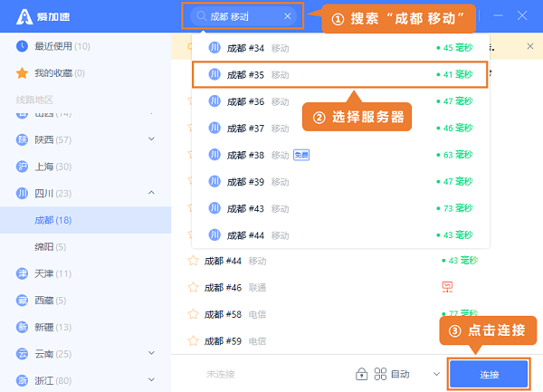Favorite 成都 #44 移动 with star
Screen dimensions: 543x392
click(x=193, y=261)
